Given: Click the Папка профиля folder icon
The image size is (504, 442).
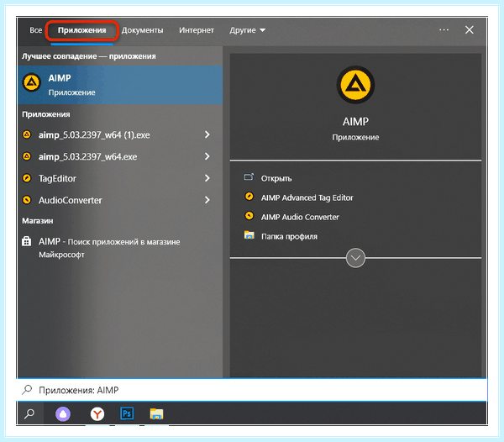Looking at the screenshot, I should click(249, 235).
